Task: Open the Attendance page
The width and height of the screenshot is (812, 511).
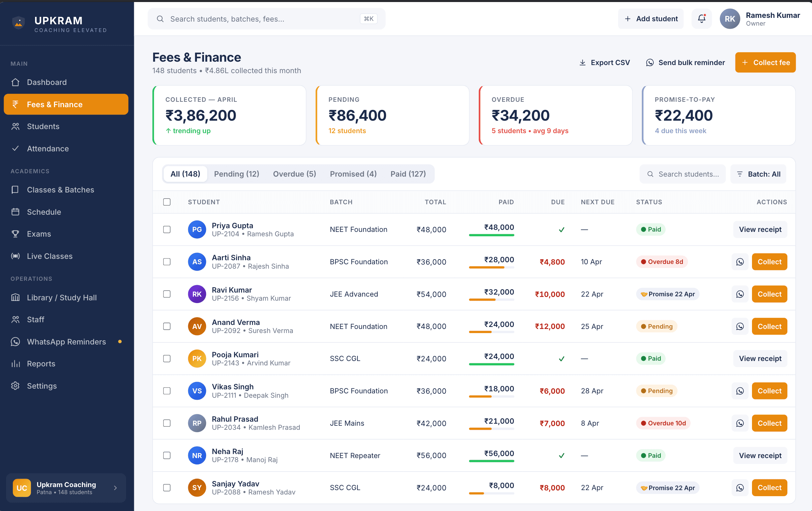Action: [48, 148]
